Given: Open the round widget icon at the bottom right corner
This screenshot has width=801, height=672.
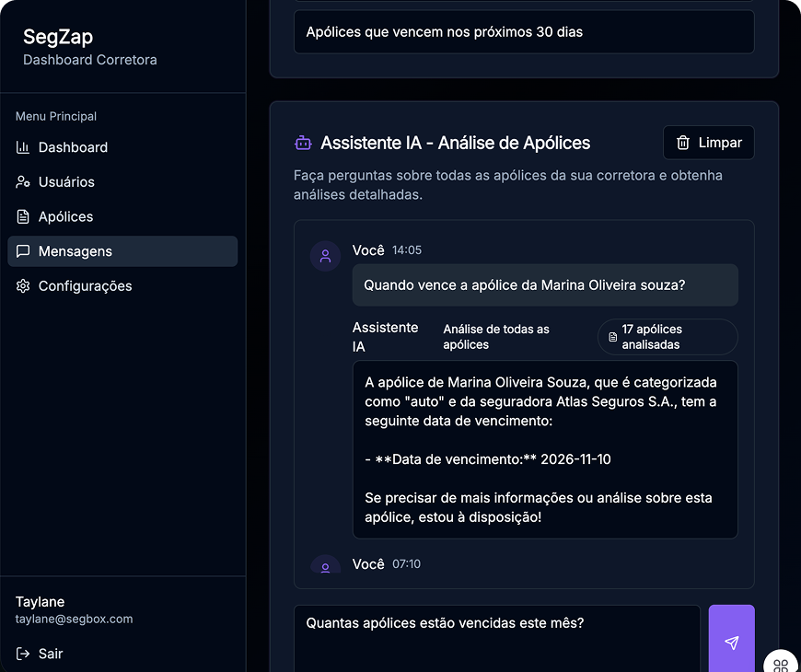Looking at the screenshot, I should coord(781,665).
